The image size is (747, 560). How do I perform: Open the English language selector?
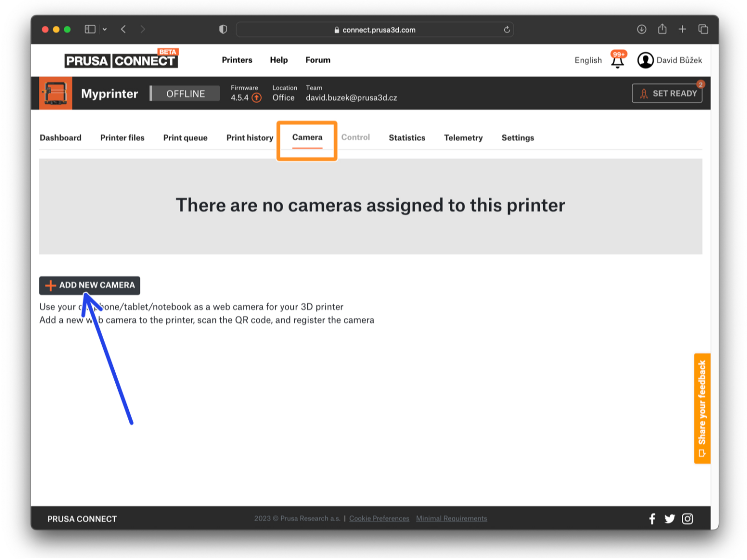click(x=587, y=60)
